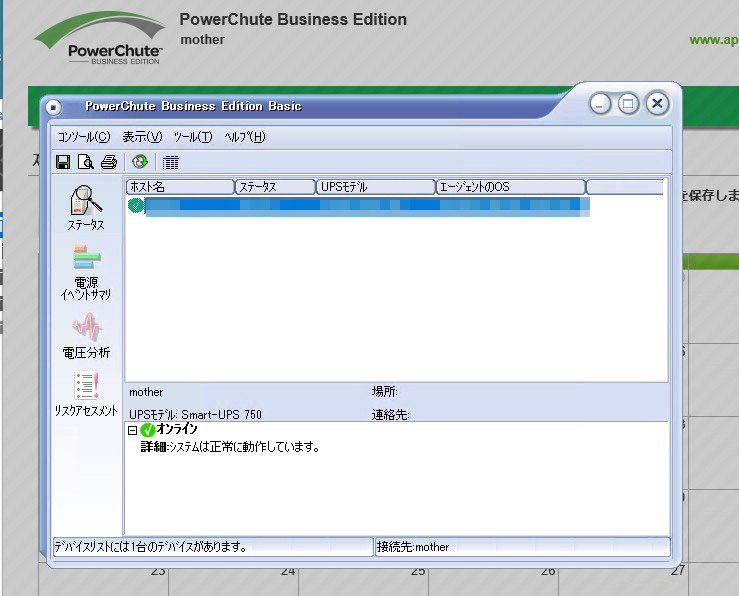Click the green status check of device row
Screen dimensions: 739x596
(136, 205)
